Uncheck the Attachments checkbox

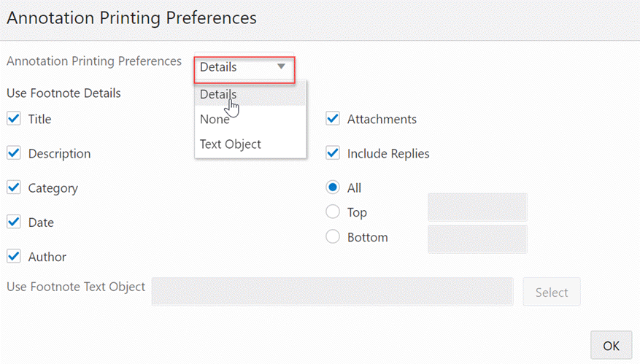tap(333, 119)
